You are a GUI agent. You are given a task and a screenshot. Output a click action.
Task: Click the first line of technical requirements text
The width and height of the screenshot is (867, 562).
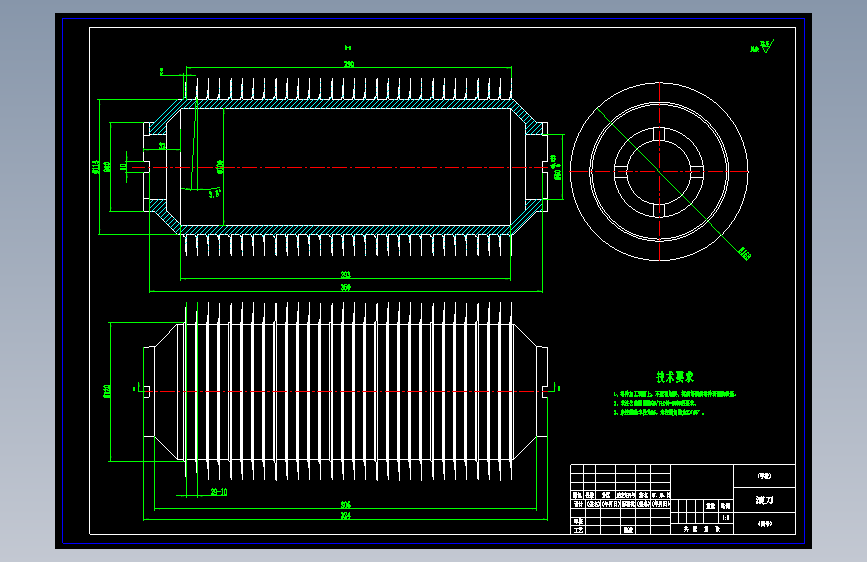coord(675,394)
